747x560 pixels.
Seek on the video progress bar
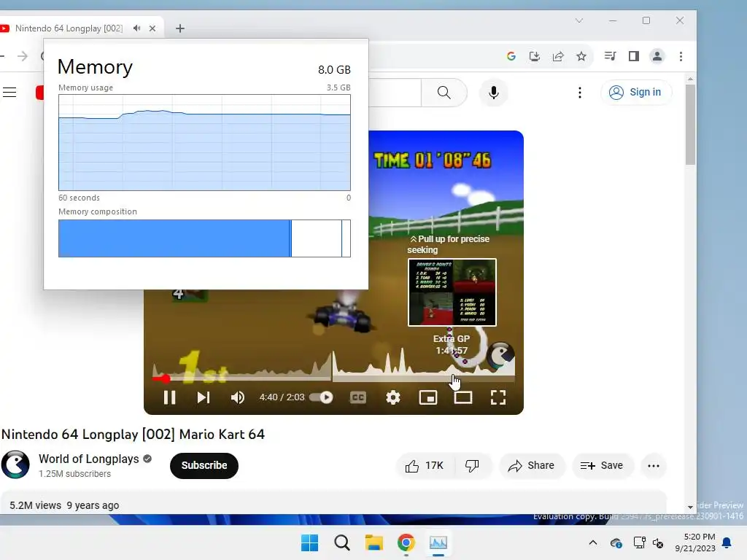point(333,378)
